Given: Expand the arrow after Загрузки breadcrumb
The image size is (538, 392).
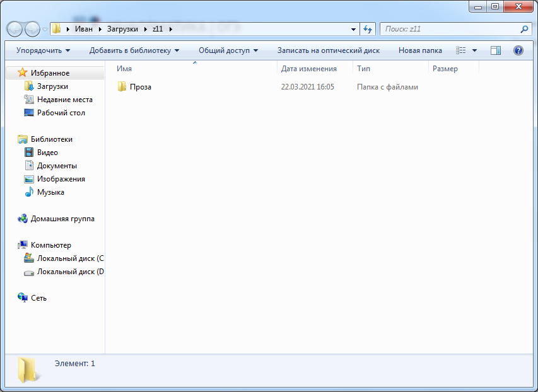Looking at the screenshot, I should (x=146, y=29).
